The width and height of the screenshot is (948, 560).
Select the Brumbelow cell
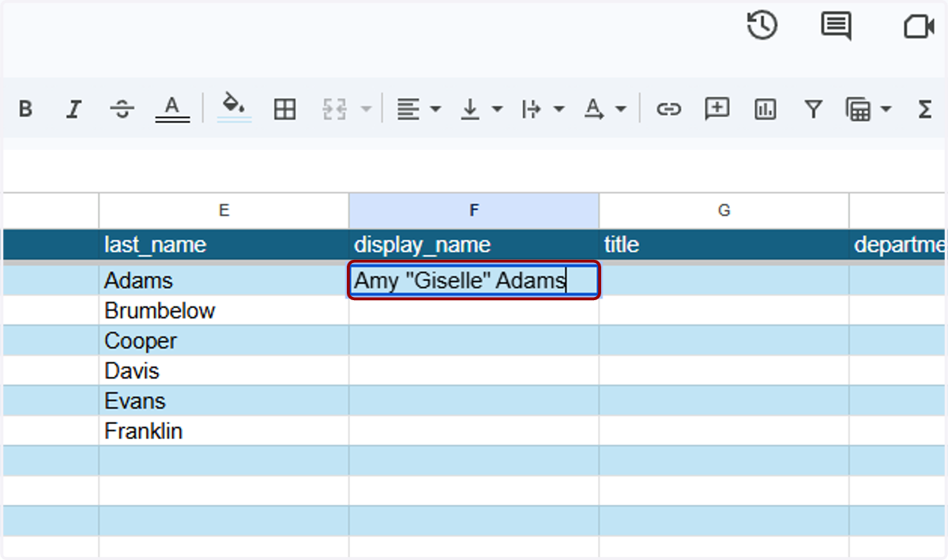click(x=224, y=310)
